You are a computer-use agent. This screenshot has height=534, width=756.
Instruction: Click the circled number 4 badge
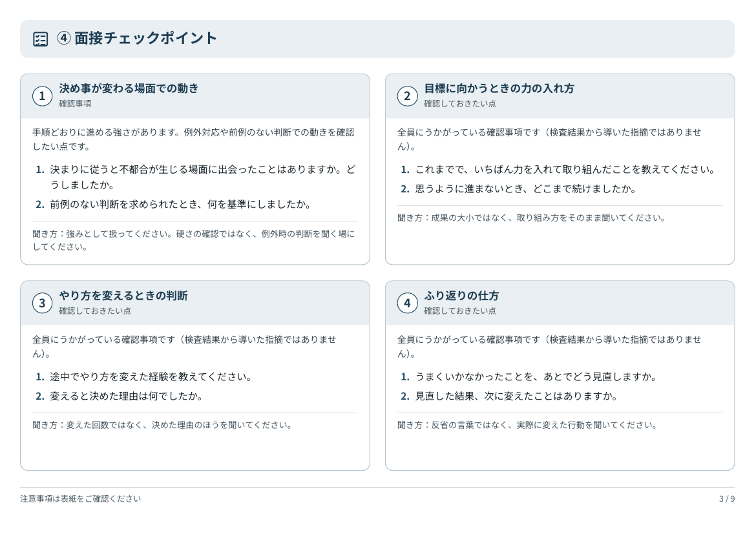(408, 303)
